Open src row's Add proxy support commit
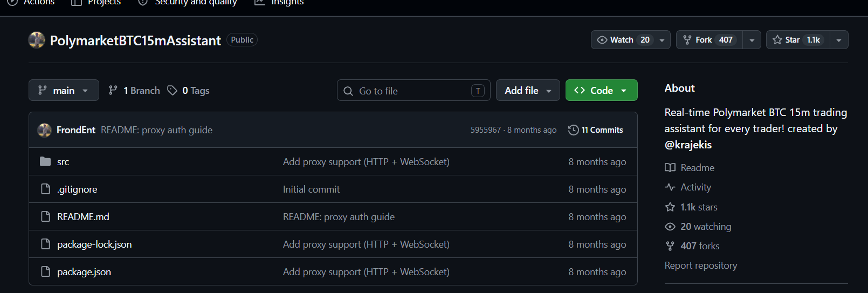The height and width of the screenshot is (293, 868). (366, 162)
